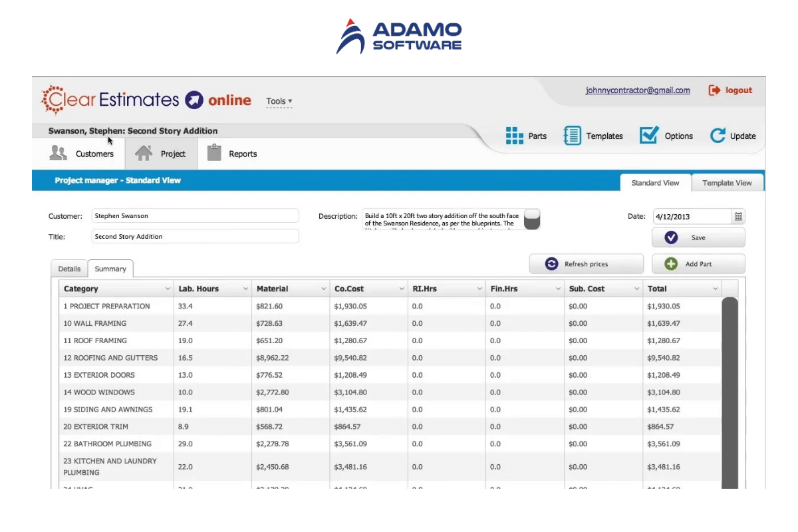798x532 pixels.
Task: Click the Reports clipboard icon
Action: coord(213,153)
